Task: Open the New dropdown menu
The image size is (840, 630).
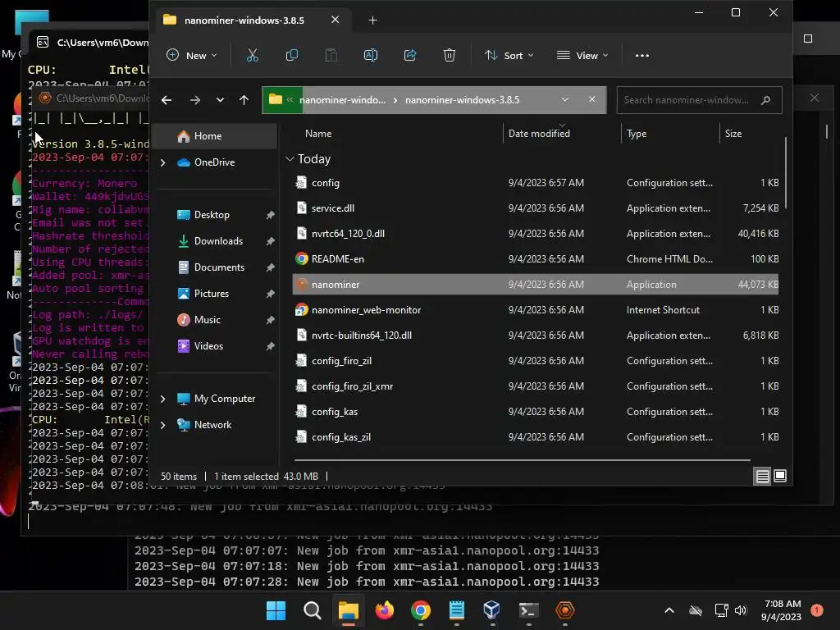Action: 191,55
